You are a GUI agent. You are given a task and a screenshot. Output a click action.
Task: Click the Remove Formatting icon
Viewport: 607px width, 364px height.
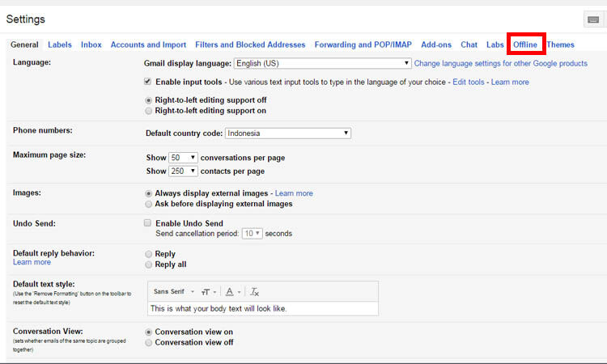[x=254, y=292]
